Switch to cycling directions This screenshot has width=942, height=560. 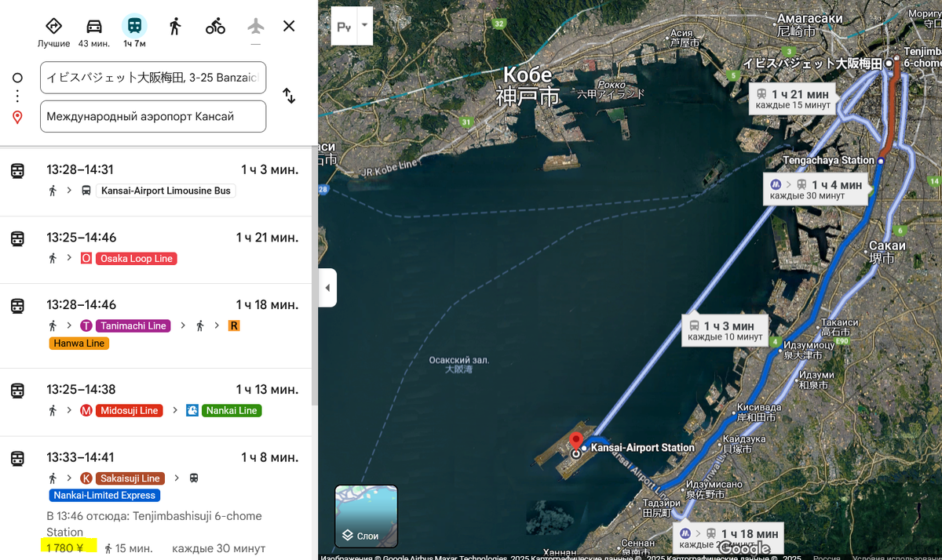coord(216,26)
